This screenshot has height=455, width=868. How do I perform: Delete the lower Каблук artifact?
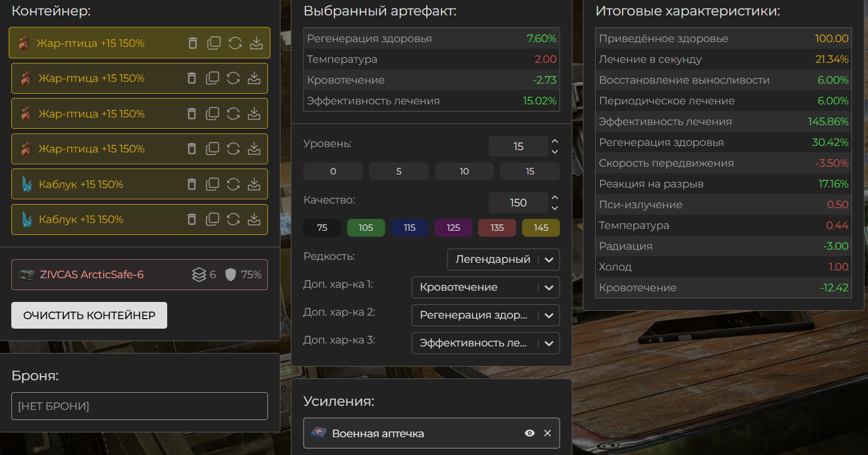[x=192, y=219]
